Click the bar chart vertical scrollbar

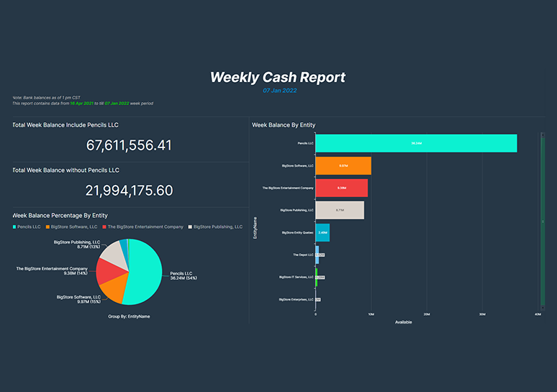pos(543,222)
